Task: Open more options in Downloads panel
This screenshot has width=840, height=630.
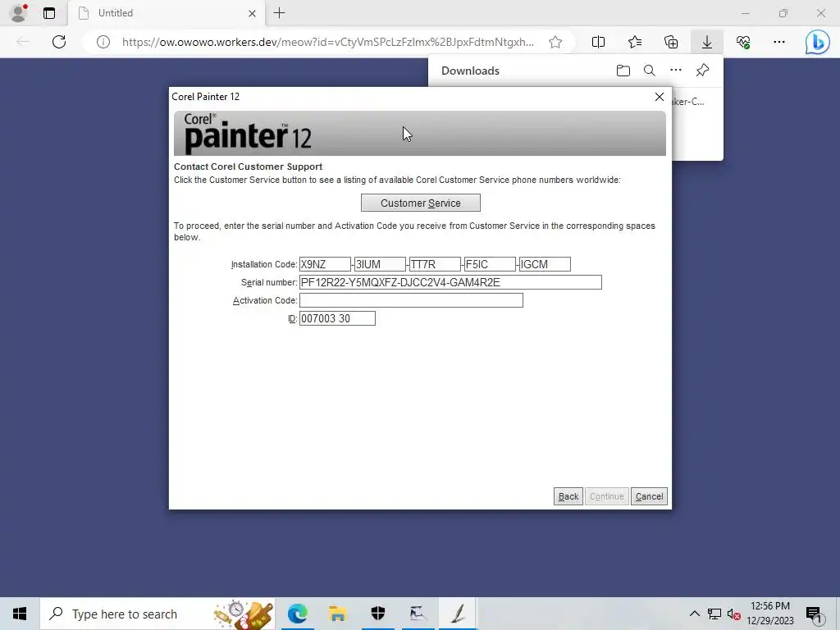Action: click(676, 71)
